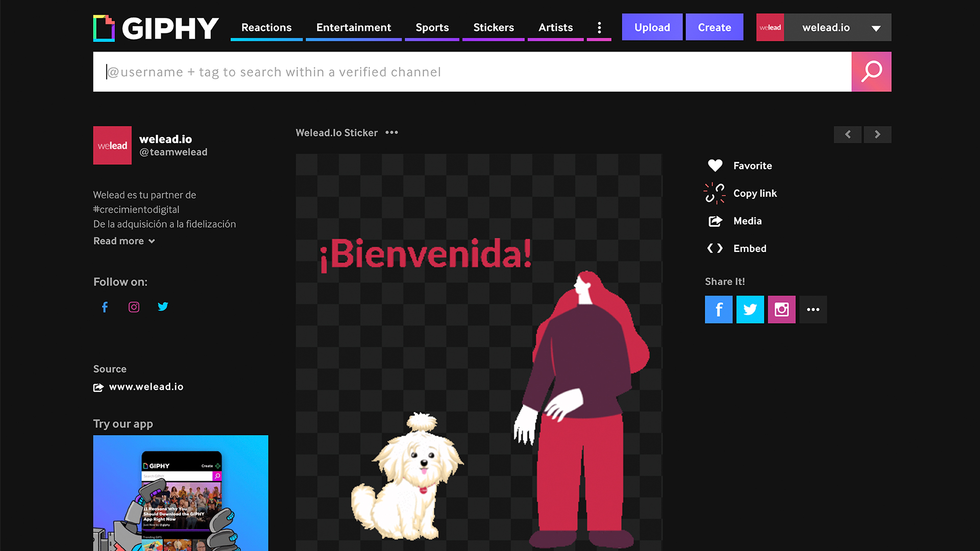Viewport: 980px width, 551px height.
Task: Click the Embed code brackets icon
Action: point(715,248)
